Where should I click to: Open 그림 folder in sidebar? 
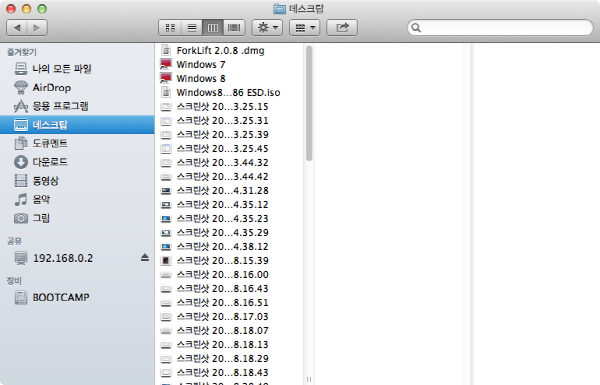77,218
